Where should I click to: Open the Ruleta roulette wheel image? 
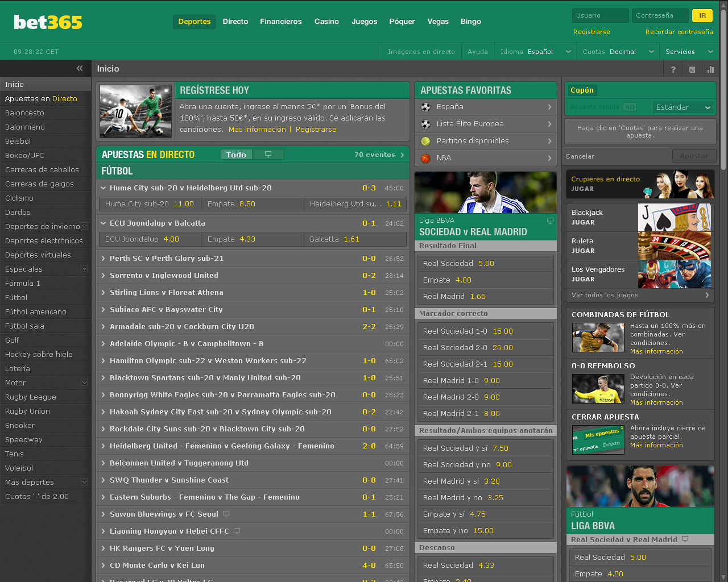tap(675, 246)
